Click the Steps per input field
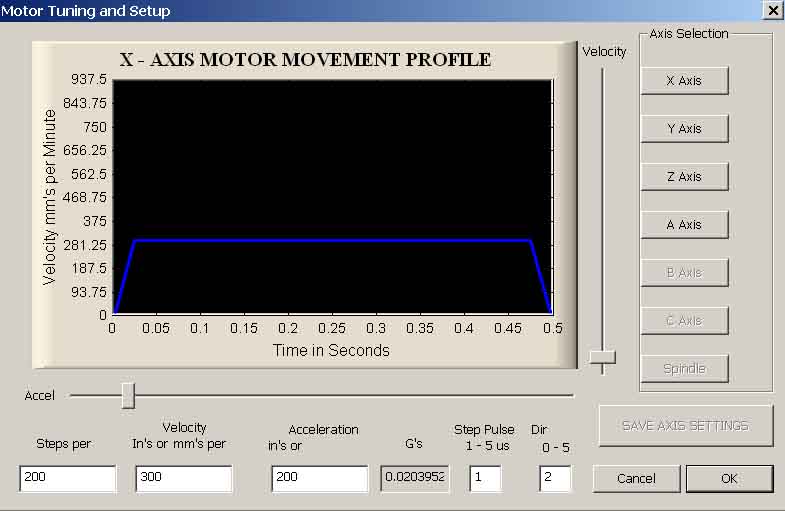 tap(67, 479)
